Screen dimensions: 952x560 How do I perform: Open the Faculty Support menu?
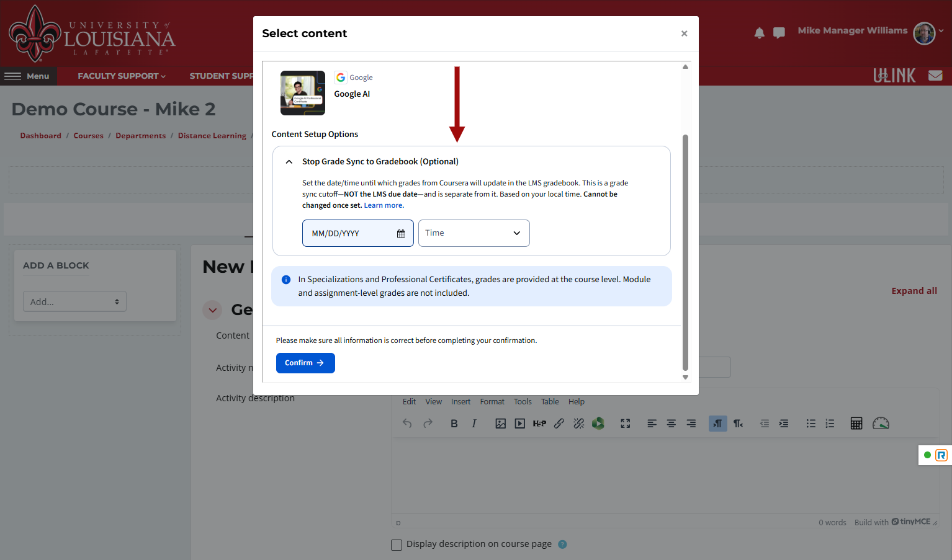122,76
